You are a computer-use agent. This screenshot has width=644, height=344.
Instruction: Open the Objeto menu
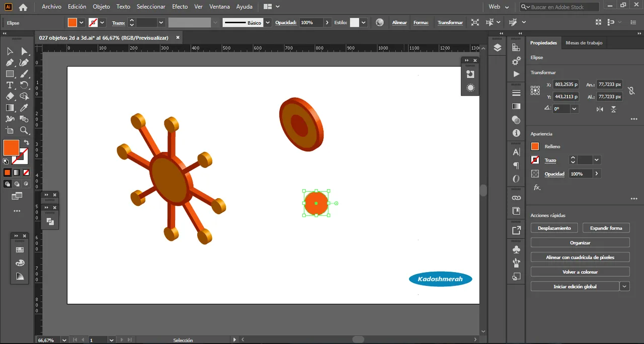(101, 7)
